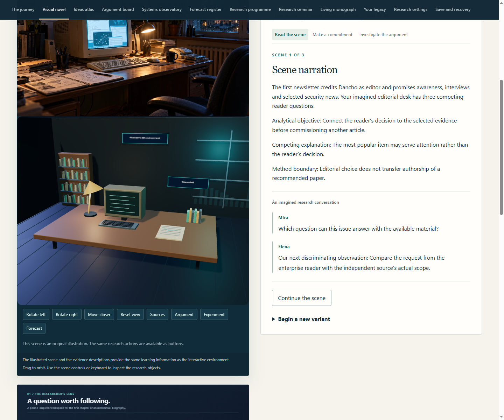Click the Illustrative 3D environment label
The height and width of the screenshot is (420, 504).
pyautogui.click(x=145, y=138)
